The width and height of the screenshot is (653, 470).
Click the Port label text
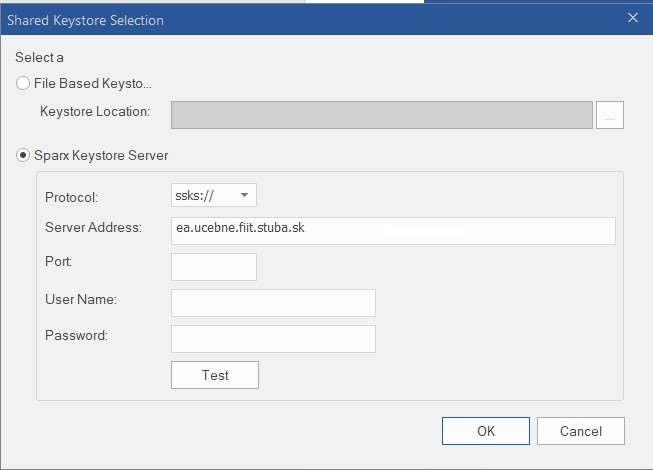(x=59, y=261)
